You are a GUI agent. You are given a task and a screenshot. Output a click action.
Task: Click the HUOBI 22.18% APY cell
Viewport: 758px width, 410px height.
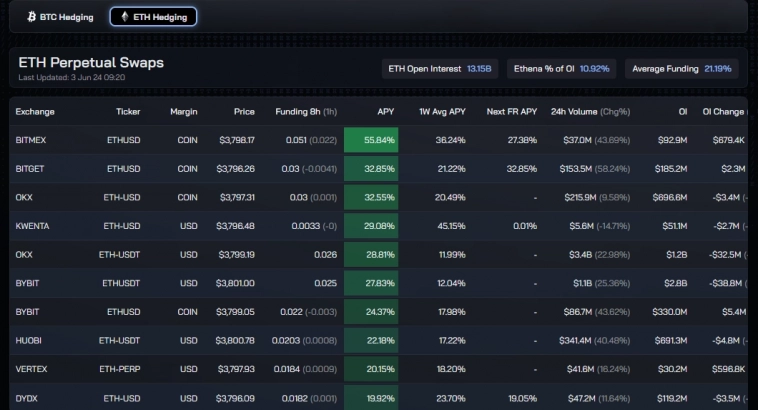point(371,340)
